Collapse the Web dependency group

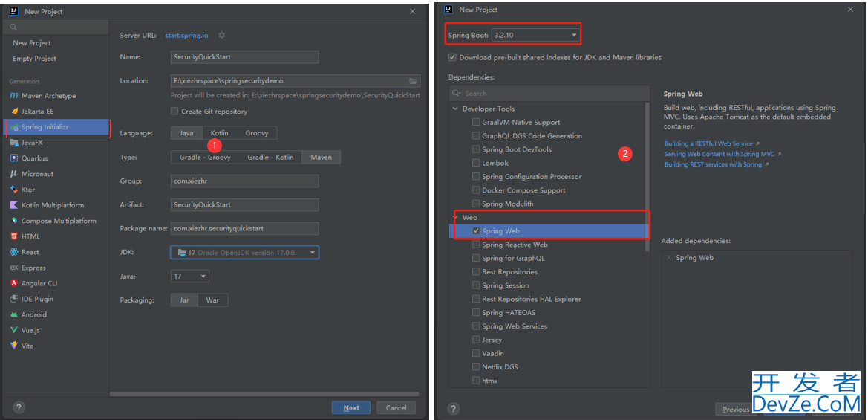point(456,217)
